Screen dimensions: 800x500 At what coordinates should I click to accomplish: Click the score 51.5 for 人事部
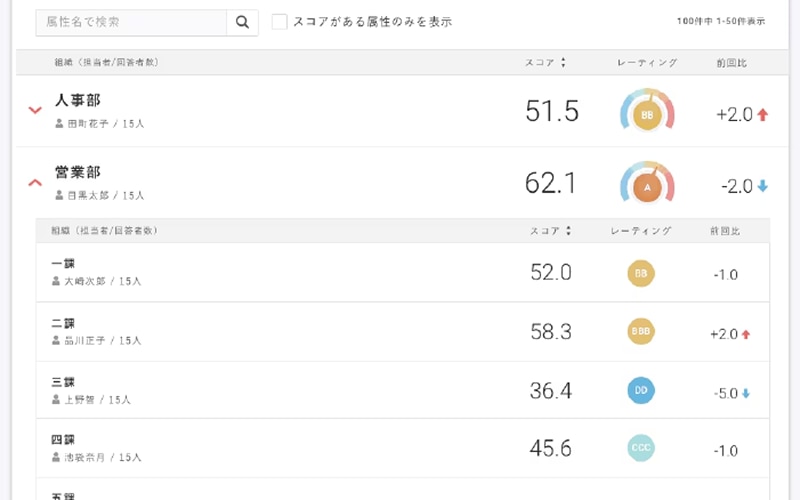[552, 111]
